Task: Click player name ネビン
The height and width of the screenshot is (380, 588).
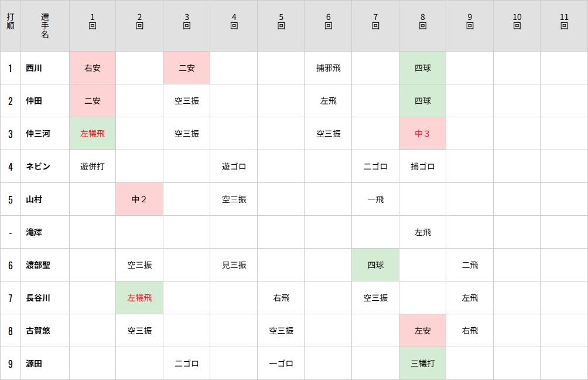Action: pos(38,167)
